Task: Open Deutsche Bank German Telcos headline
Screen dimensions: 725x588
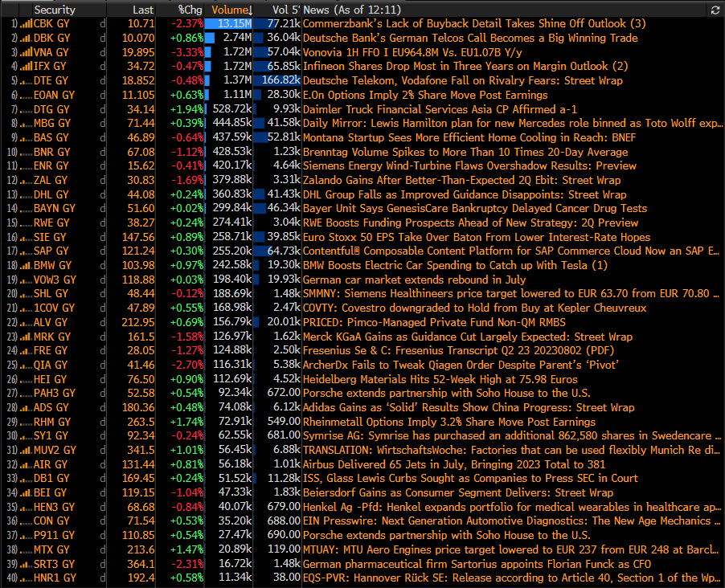Action: [470, 39]
